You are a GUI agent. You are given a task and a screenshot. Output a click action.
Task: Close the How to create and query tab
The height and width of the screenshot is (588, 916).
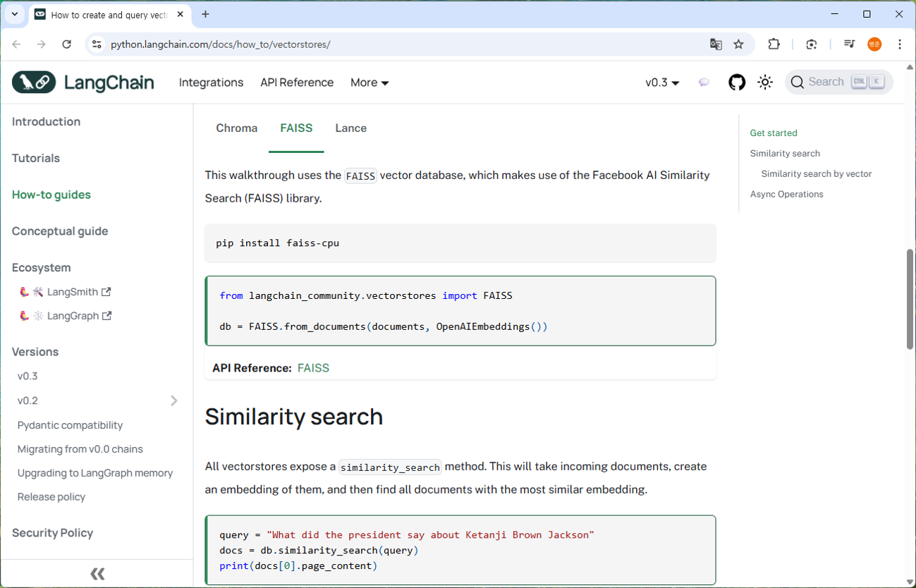(182, 14)
